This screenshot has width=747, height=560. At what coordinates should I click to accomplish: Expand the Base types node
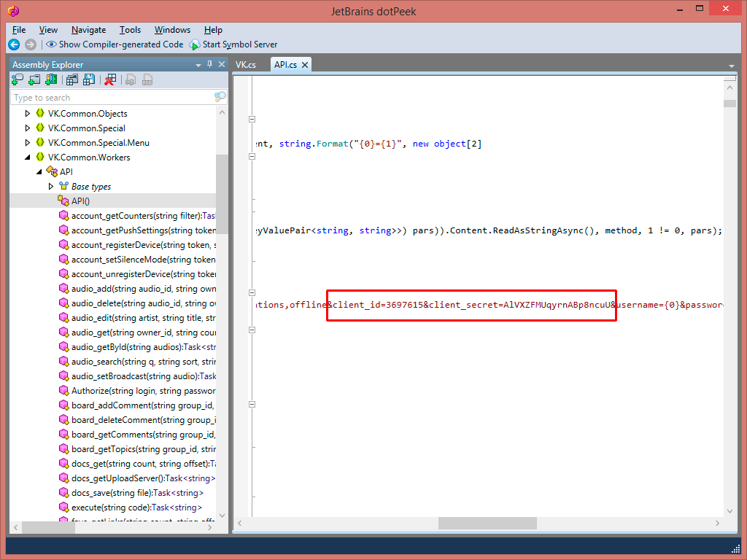pyautogui.click(x=51, y=186)
